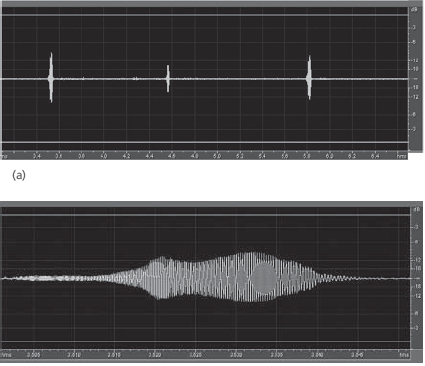The height and width of the screenshot is (366, 425).
Task: Click the lower -6 mark on top amplitude scale
Action: click(x=414, y=114)
